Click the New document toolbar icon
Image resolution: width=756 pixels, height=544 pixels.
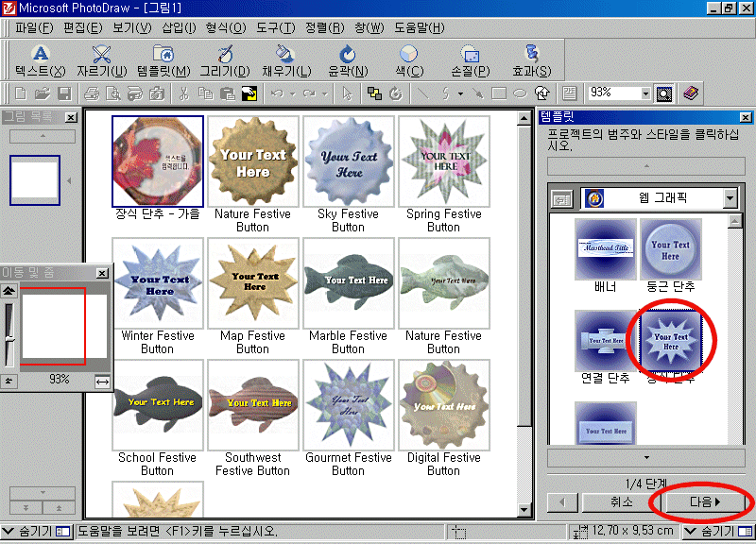pyautogui.click(x=20, y=93)
